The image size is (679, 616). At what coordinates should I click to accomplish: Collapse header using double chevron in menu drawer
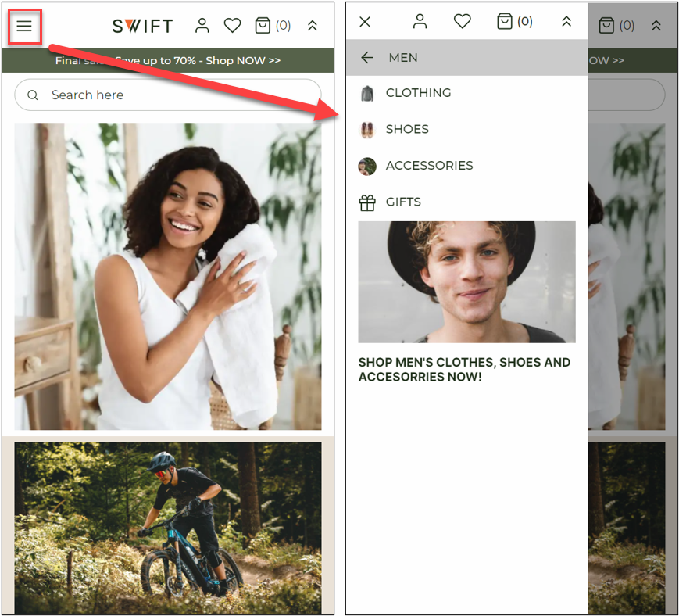tap(566, 22)
